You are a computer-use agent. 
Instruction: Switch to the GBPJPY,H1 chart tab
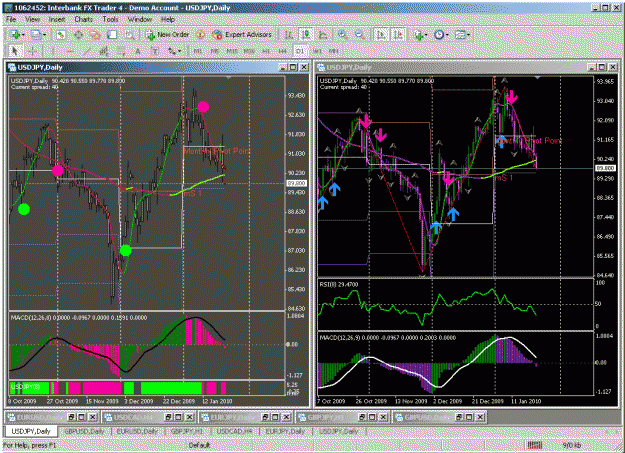click(x=187, y=431)
